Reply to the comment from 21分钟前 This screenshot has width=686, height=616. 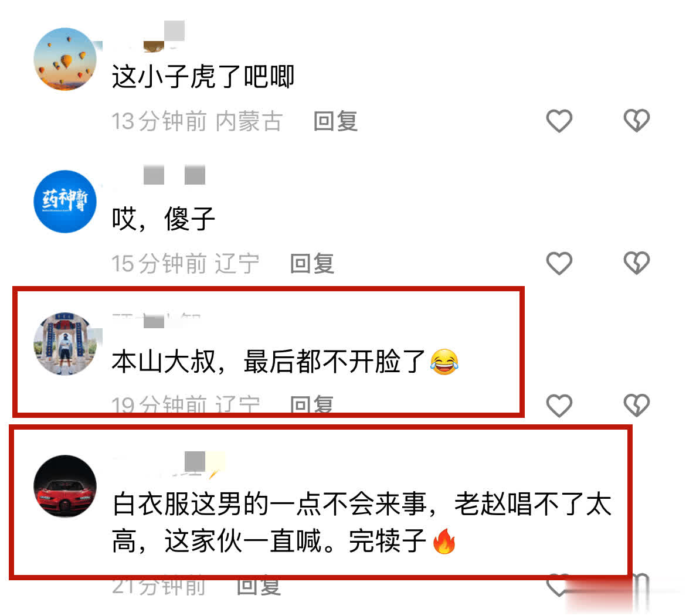(259, 586)
